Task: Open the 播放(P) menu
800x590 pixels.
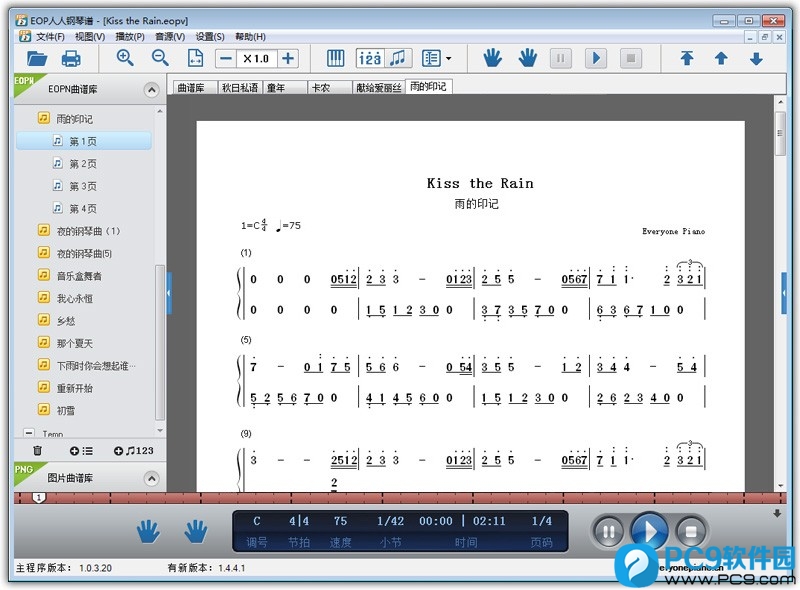Action: click(130, 37)
